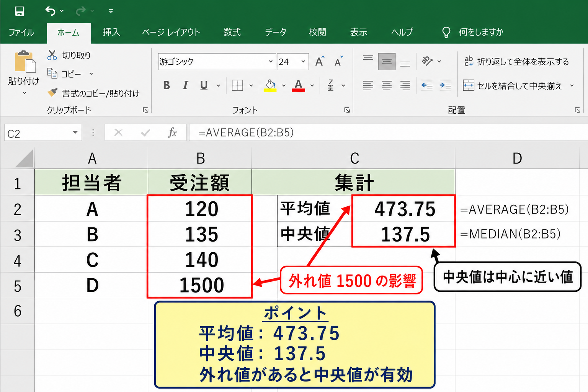Toggle left text alignment
The width and height of the screenshot is (588, 392).
368,85
